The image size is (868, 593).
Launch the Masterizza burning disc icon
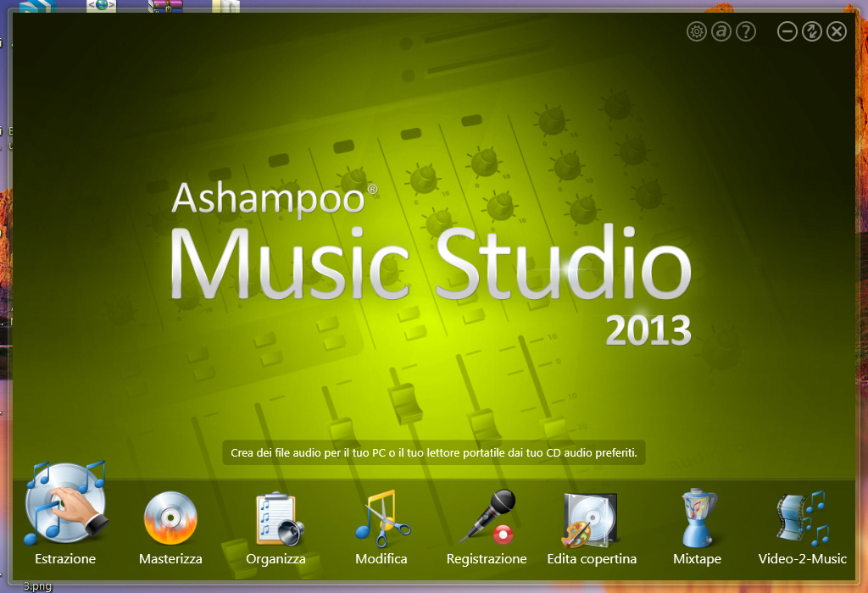tap(170, 518)
